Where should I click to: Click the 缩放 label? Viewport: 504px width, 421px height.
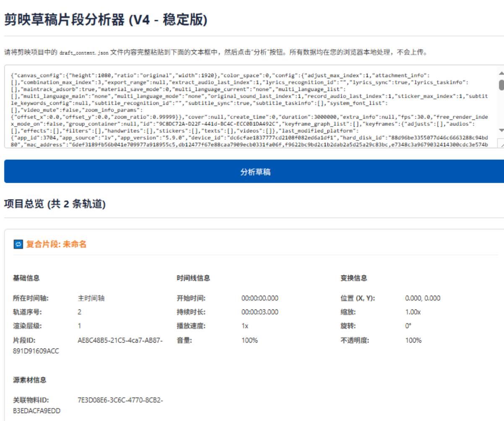coord(348,312)
